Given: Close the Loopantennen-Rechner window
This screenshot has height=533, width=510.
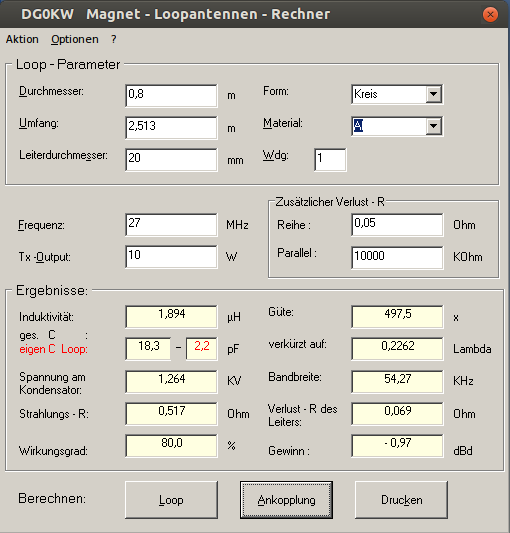Looking at the screenshot, I should point(490,14).
